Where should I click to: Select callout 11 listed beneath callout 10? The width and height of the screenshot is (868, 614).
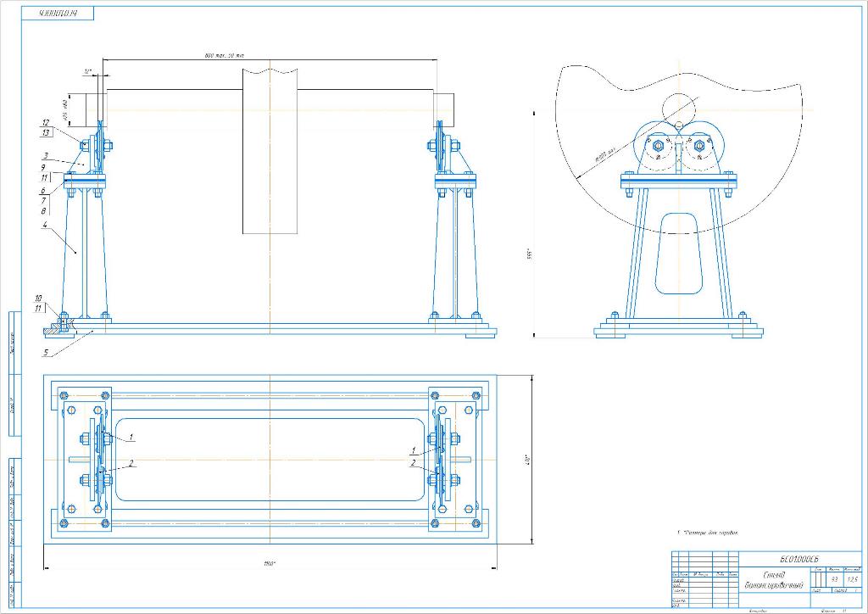pyautogui.click(x=38, y=308)
